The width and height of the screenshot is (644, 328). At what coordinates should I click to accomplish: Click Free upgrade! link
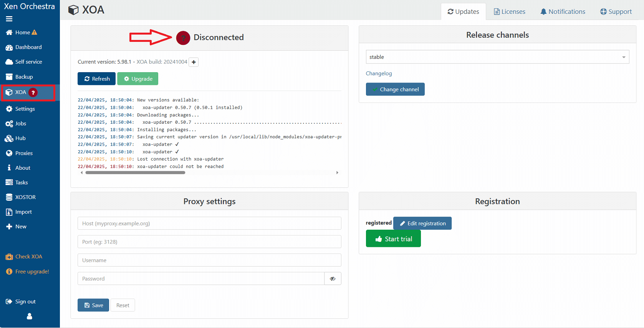[28, 272]
